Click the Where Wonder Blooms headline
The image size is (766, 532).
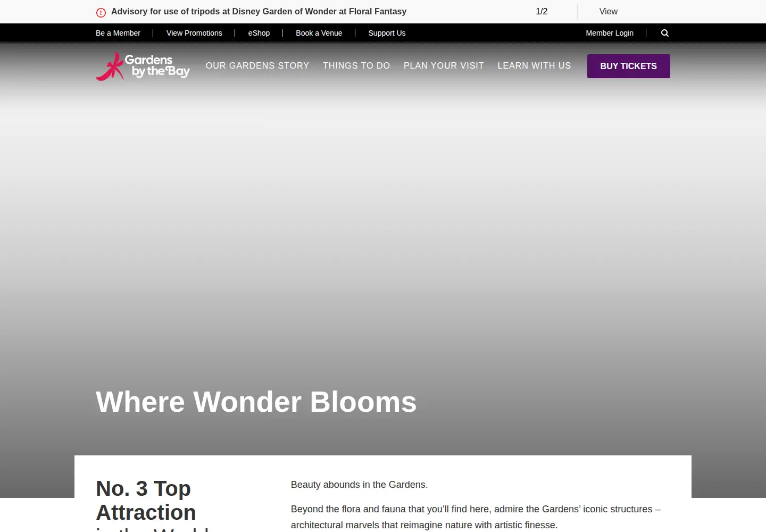(256, 402)
